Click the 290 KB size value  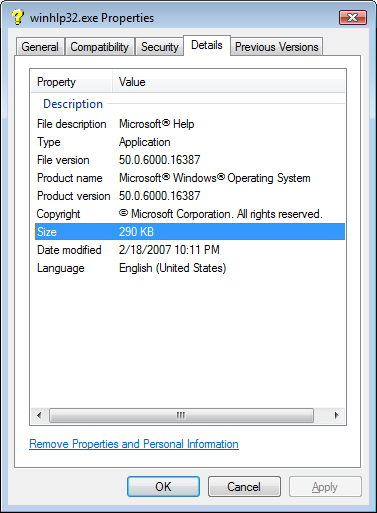136,232
